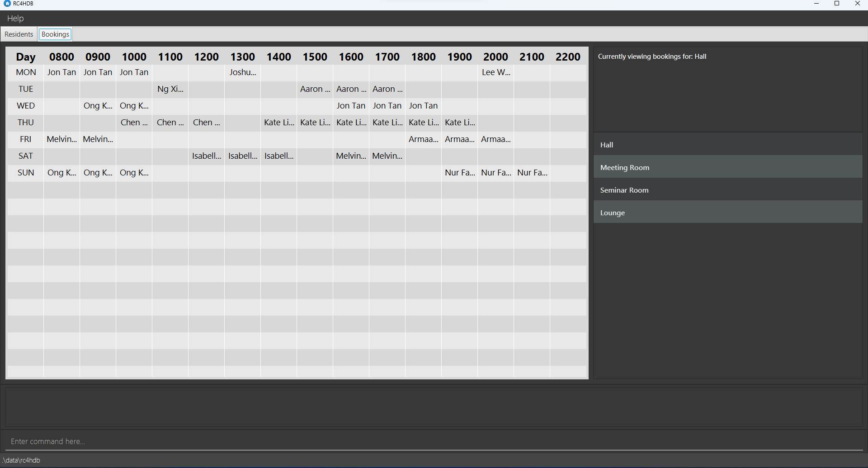Click Chen booking at THU 1000

point(134,123)
